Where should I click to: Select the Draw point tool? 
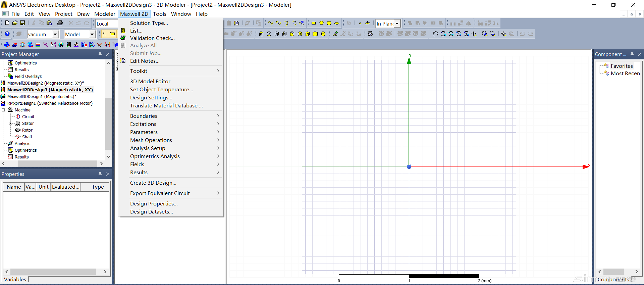click(360, 23)
